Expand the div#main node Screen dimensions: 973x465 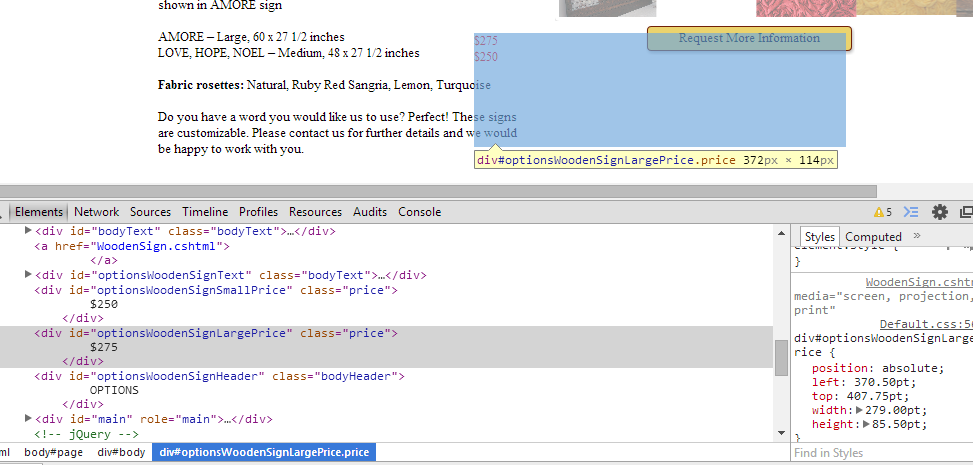click(27, 418)
